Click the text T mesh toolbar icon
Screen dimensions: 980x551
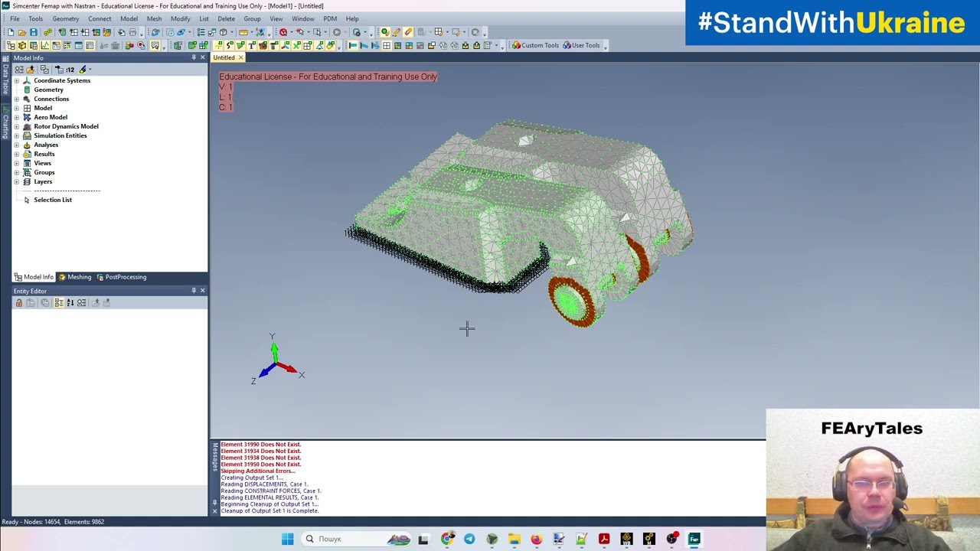251,45
